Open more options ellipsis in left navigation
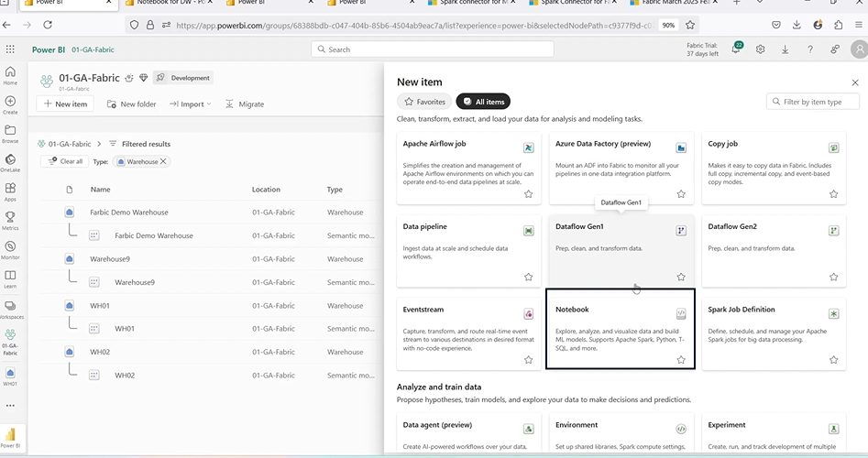The image size is (868, 458). pos(10,406)
